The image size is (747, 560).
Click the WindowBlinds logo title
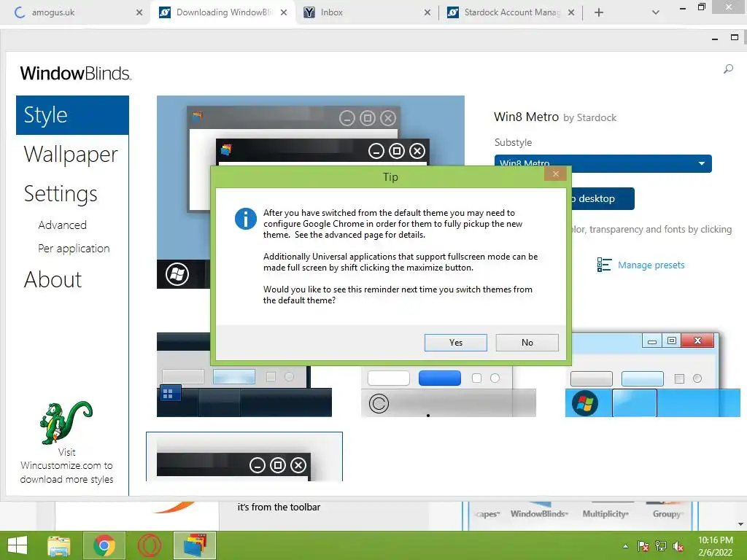pyautogui.click(x=75, y=74)
